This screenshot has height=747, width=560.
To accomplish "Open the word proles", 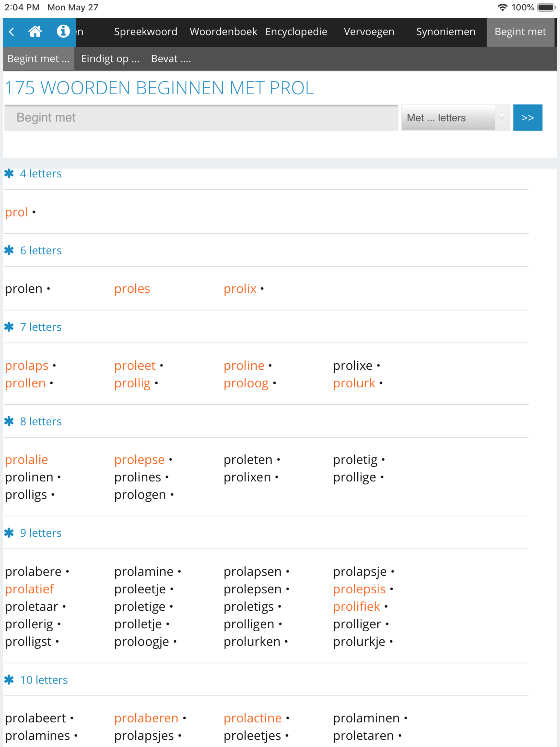I will coord(132,289).
